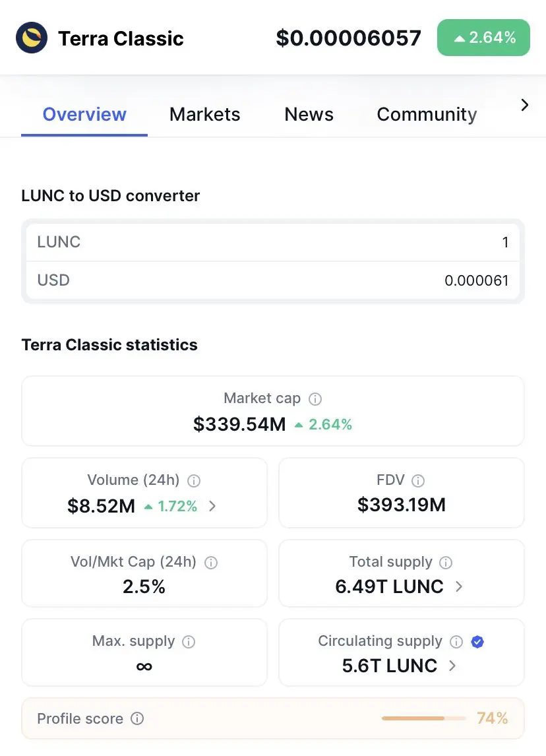Click the verified circulating supply badge
Screen dimensions: 546x756
click(477, 642)
